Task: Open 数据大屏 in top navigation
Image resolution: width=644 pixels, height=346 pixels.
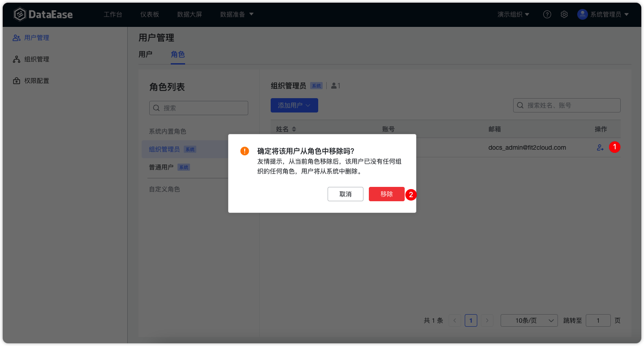Action: (x=190, y=14)
